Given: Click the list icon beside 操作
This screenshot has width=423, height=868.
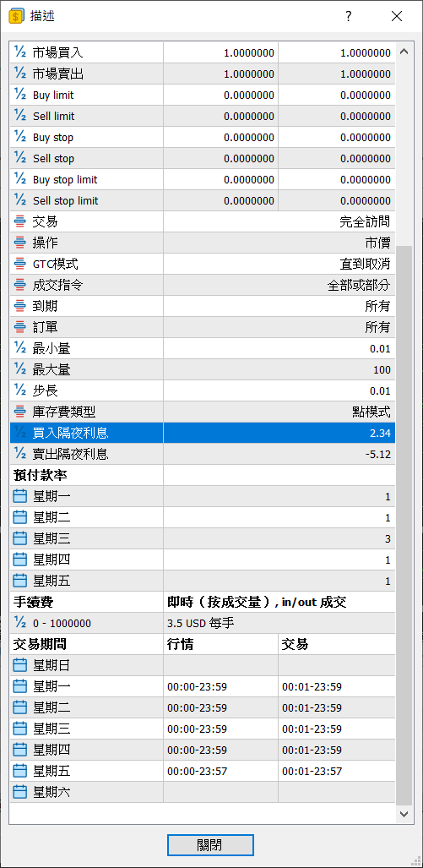Looking at the screenshot, I should coord(20,243).
